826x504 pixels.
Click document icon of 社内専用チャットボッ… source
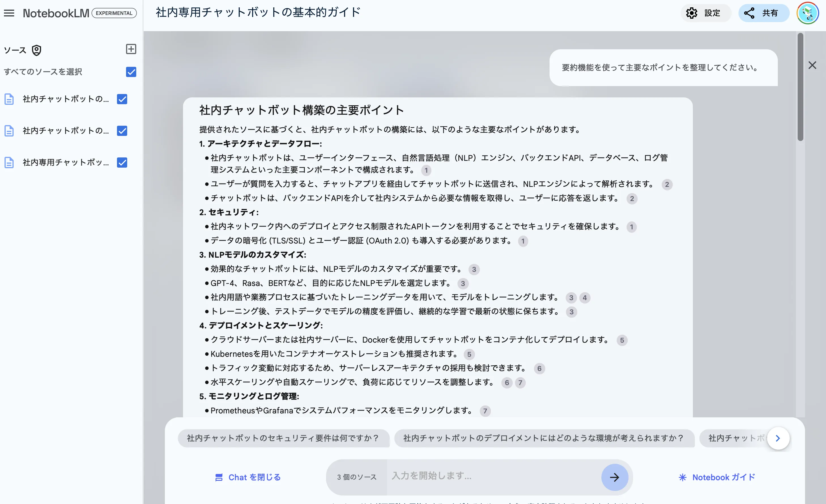click(9, 163)
